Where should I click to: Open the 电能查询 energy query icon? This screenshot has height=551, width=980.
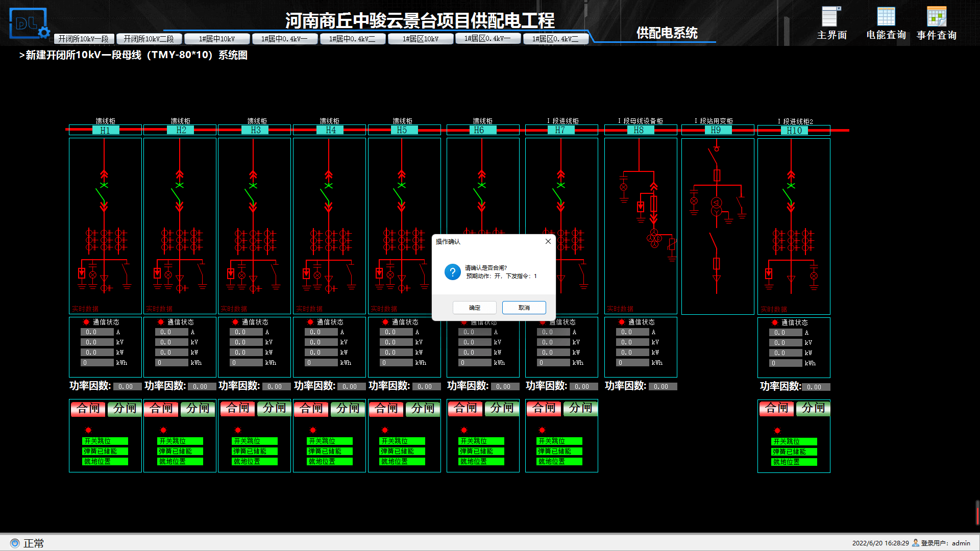click(886, 17)
